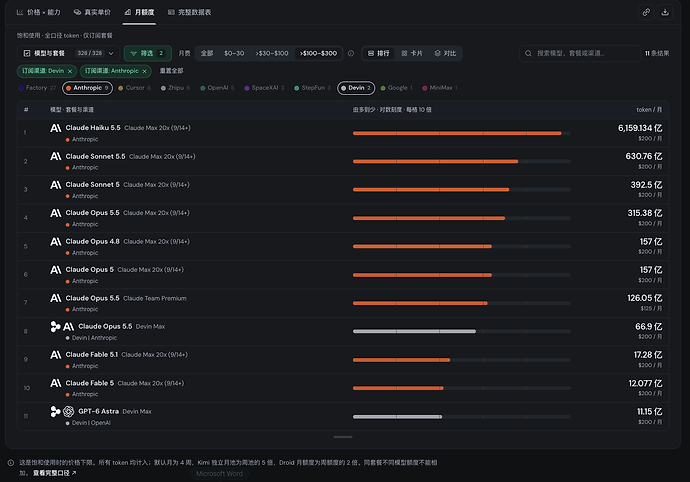This screenshot has height=482, width=690.
Task: Click the info icon beside price ranges
Action: pos(351,53)
